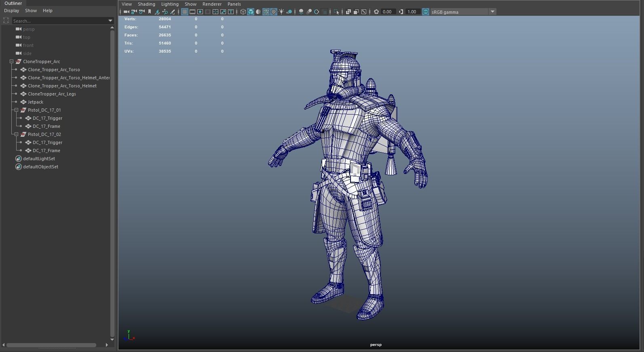The width and height of the screenshot is (644, 352).
Task: Click outliner filter icon beside Search
Action: (6, 20)
